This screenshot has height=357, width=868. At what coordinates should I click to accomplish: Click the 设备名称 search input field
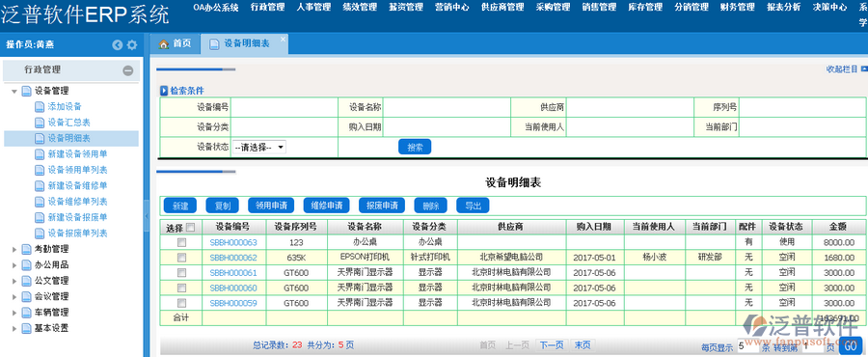pos(447,107)
